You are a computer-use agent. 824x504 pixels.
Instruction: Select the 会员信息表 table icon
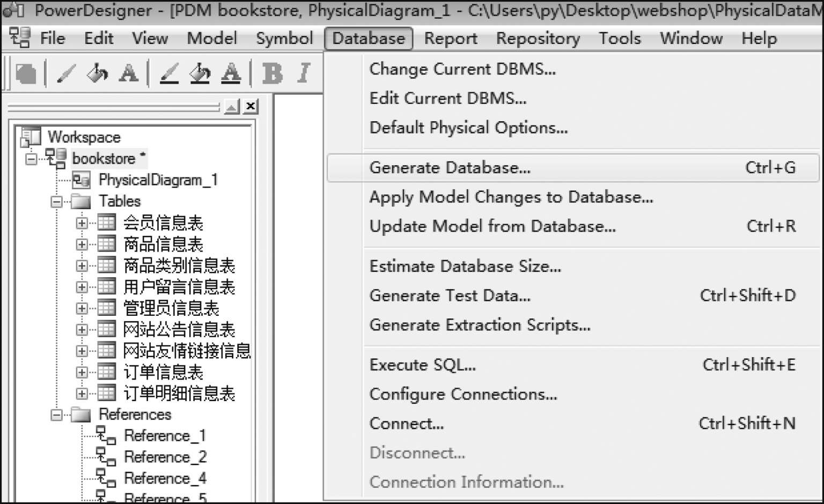point(107,223)
